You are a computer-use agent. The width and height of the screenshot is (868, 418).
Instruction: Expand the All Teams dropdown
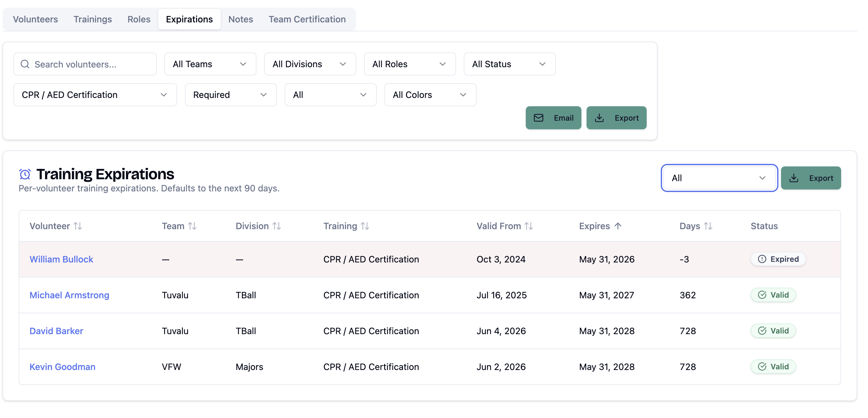point(210,64)
